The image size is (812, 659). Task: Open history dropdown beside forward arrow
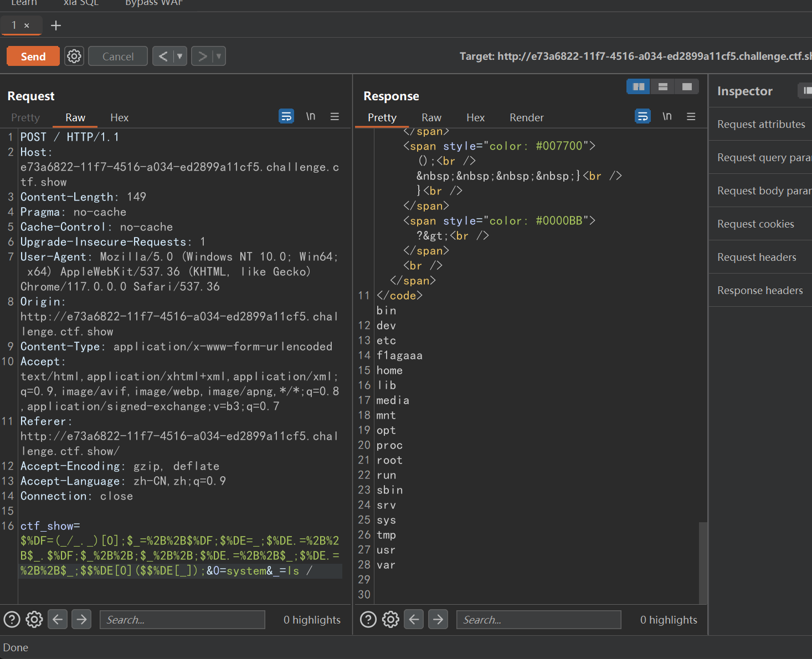(x=219, y=56)
